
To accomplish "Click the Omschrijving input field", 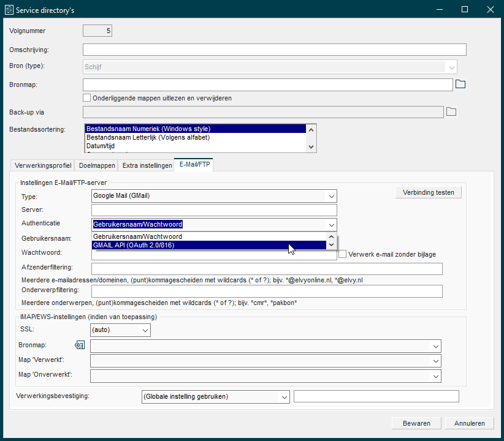I will click(x=275, y=50).
